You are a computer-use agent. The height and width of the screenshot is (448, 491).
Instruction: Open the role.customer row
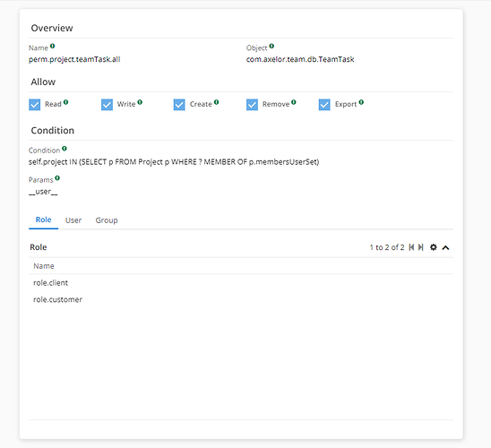click(241, 299)
